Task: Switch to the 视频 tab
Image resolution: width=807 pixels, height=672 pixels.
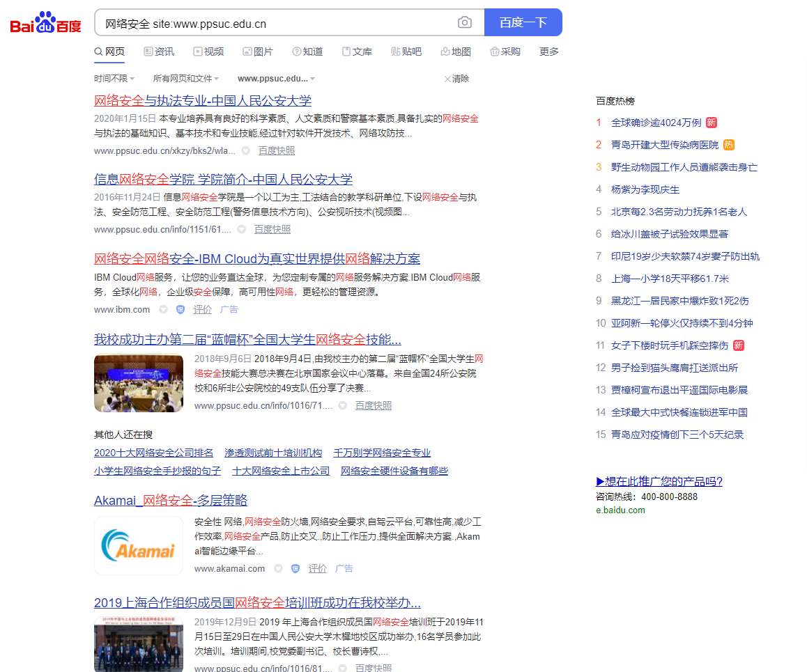Action: click(x=208, y=52)
